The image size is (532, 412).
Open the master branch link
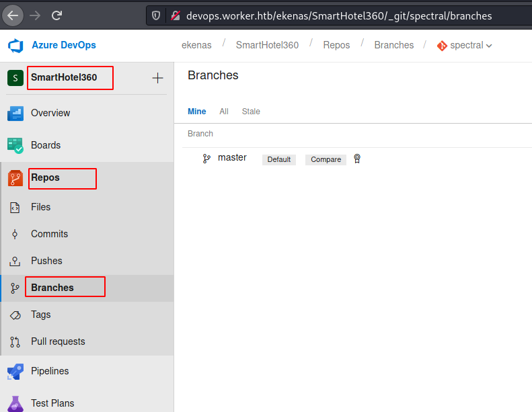click(x=232, y=158)
